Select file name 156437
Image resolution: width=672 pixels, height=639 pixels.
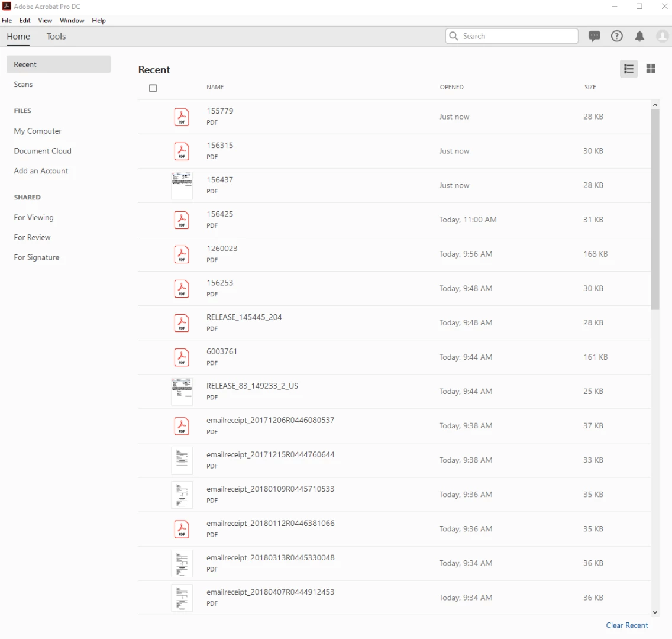coord(220,180)
